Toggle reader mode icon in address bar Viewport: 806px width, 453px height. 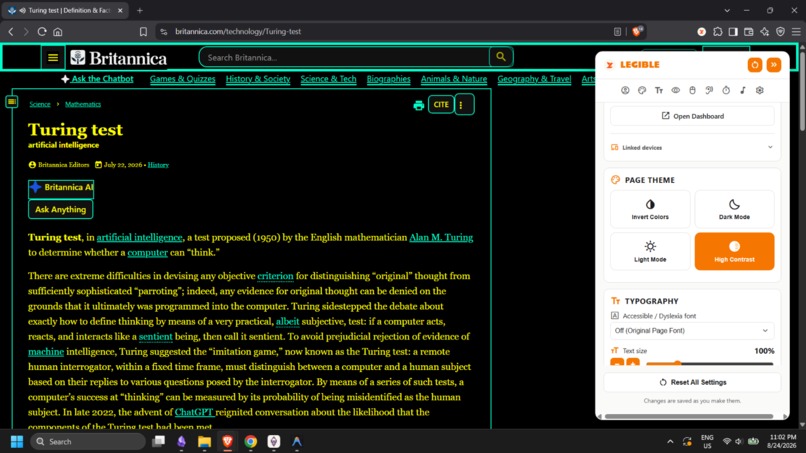[x=617, y=32]
